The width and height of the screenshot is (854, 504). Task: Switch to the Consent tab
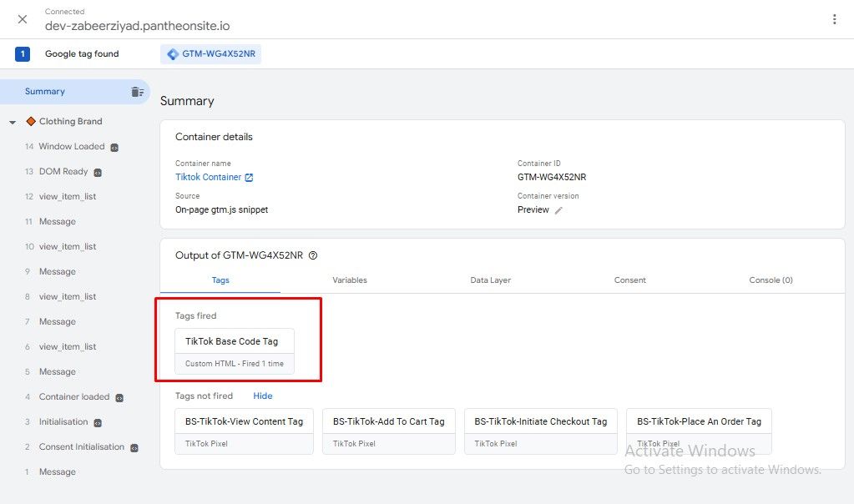coord(630,280)
